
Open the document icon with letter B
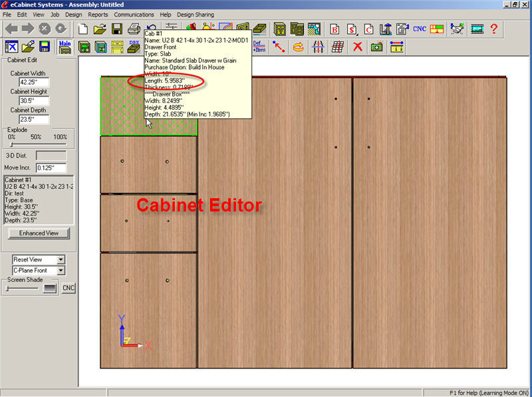click(x=334, y=29)
